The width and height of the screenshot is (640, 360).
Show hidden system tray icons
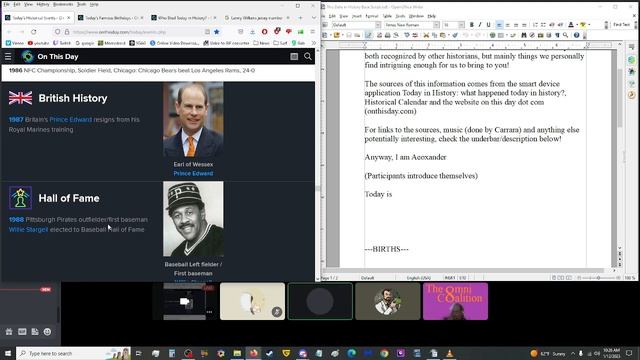click(573, 353)
